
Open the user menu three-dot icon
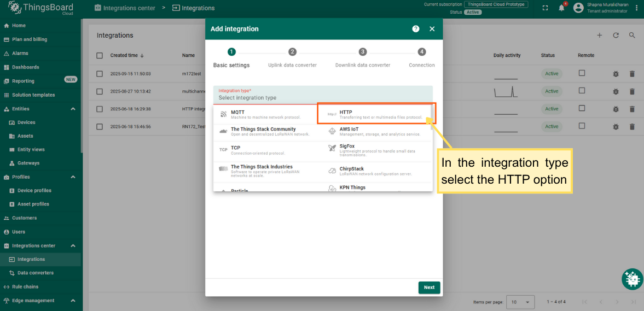pyautogui.click(x=637, y=8)
